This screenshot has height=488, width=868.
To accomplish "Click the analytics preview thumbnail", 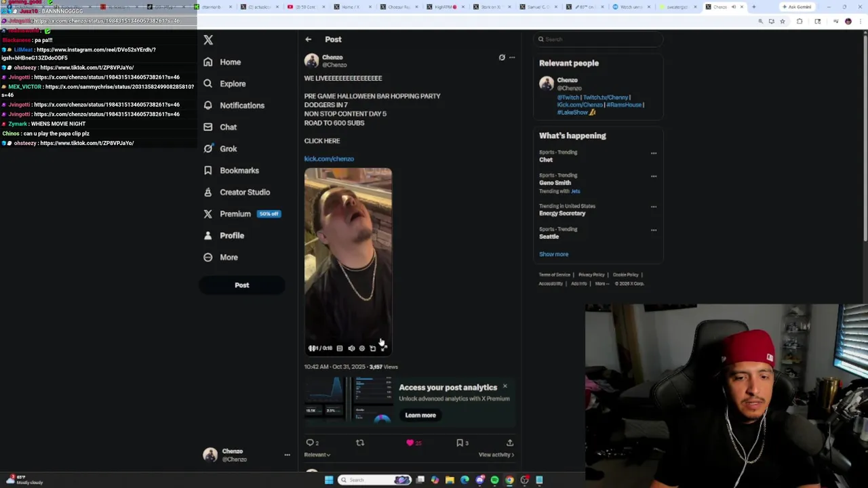I will point(348,399).
